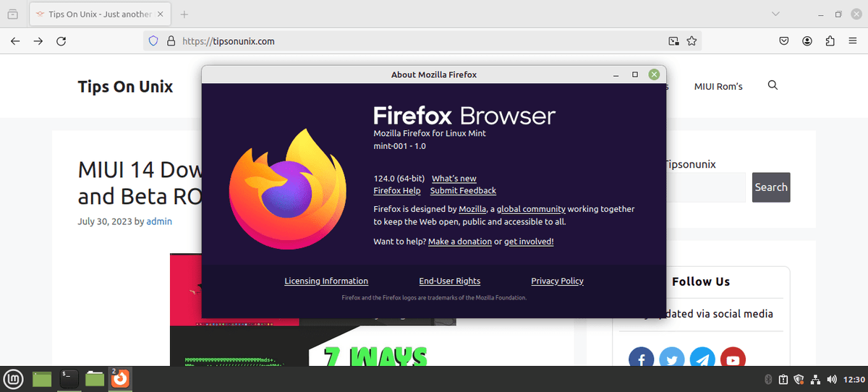Open the global community link

(x=531, y=209)
